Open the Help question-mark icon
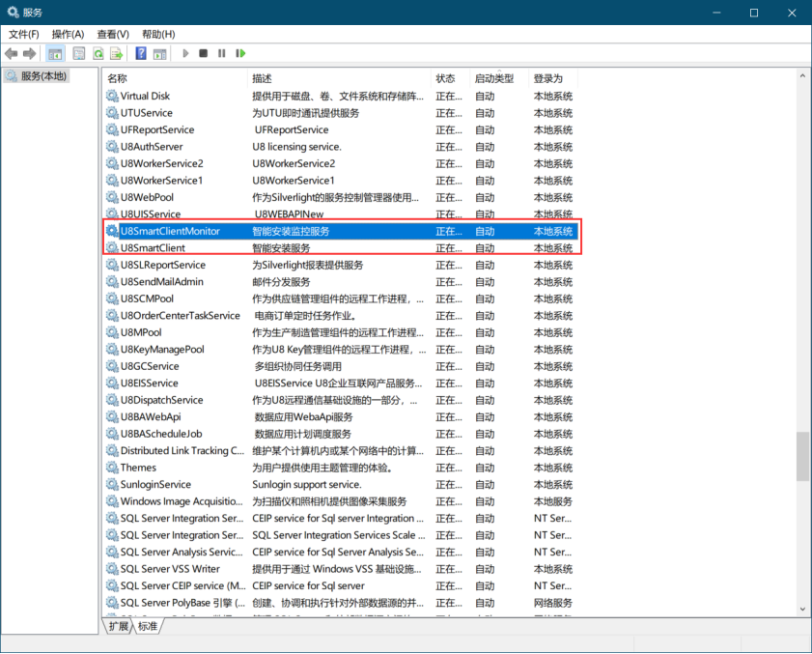Viewport: 812px width, 654px height. click(141, 53)
